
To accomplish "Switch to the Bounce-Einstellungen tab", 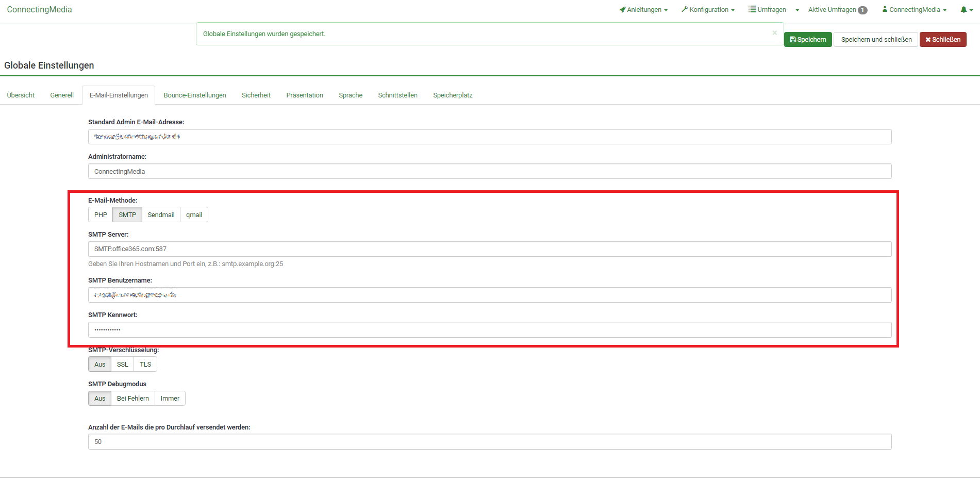I will [x=195, y=95].
